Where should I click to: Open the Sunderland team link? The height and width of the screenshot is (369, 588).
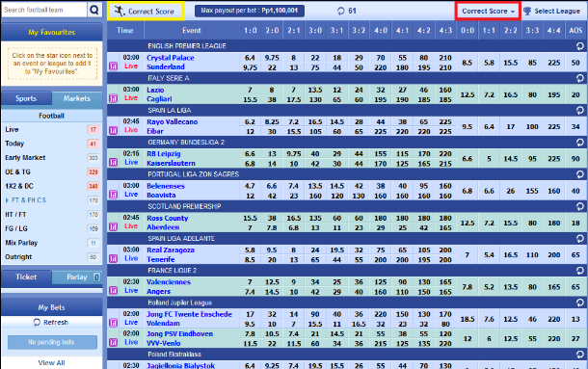166,67
